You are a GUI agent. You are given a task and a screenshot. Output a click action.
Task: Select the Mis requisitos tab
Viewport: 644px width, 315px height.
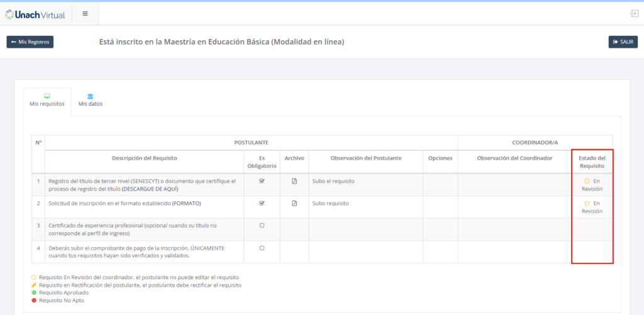tap(47, 104)
